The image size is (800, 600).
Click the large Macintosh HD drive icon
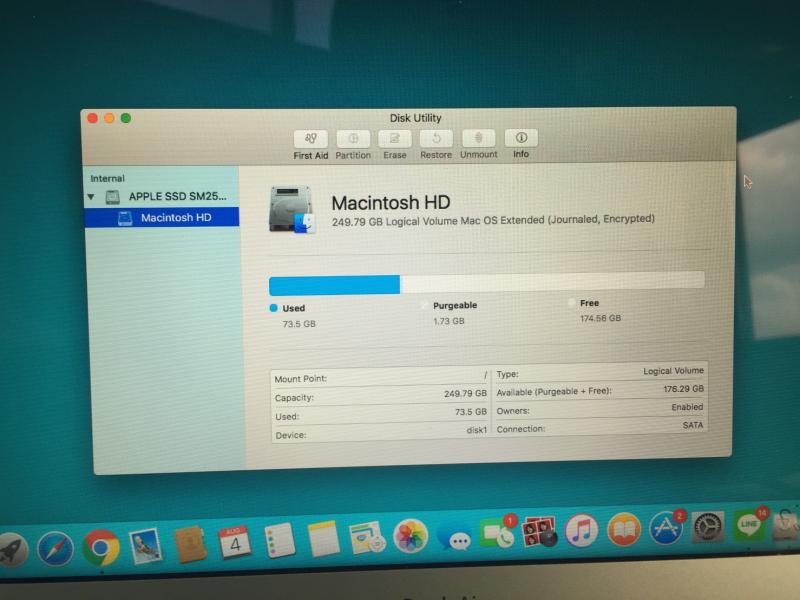pos(291,210)
